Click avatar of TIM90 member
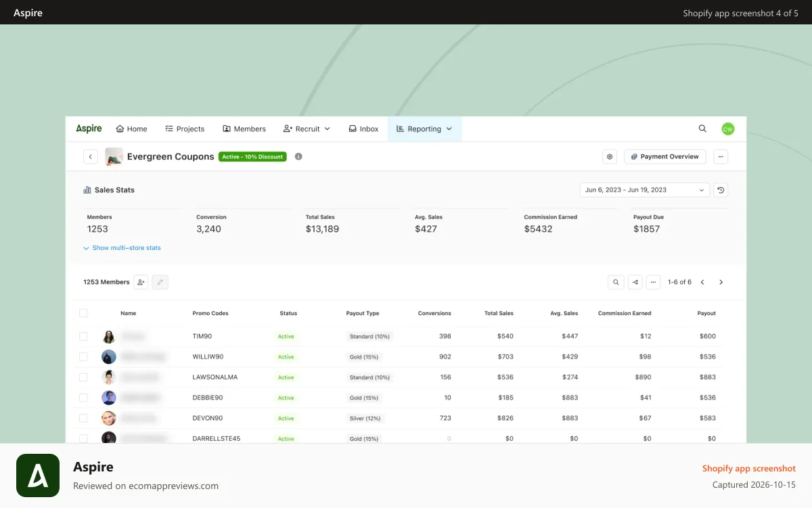This screenshot has width=812, height=508. tap(109, 337)
